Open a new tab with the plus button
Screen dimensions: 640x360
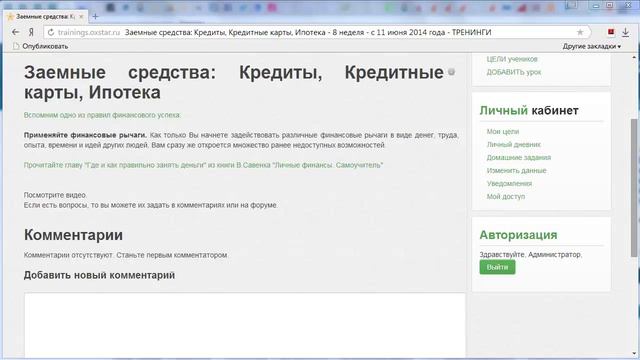(95, 16)
